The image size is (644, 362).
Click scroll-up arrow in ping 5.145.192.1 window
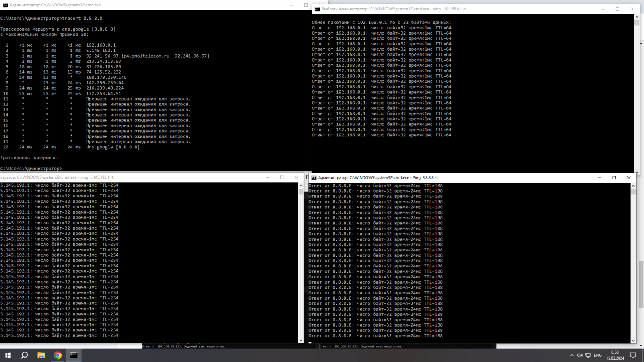pyautogui.click(x=301, y=185)
